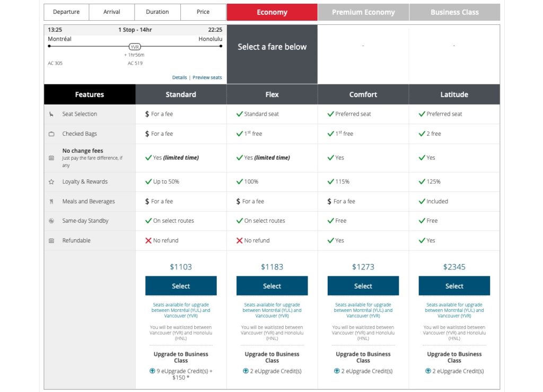Screen dimensions: 543x392
Task: Click the Same-day Standby icon
Action: click(51, 221)
